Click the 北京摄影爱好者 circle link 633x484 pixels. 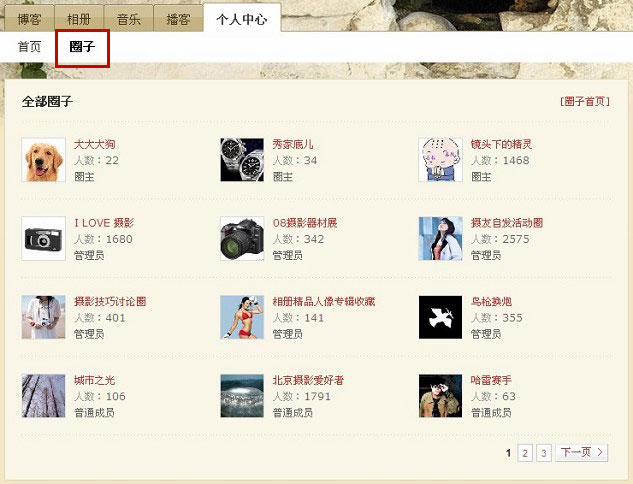(x=308, y=380)
